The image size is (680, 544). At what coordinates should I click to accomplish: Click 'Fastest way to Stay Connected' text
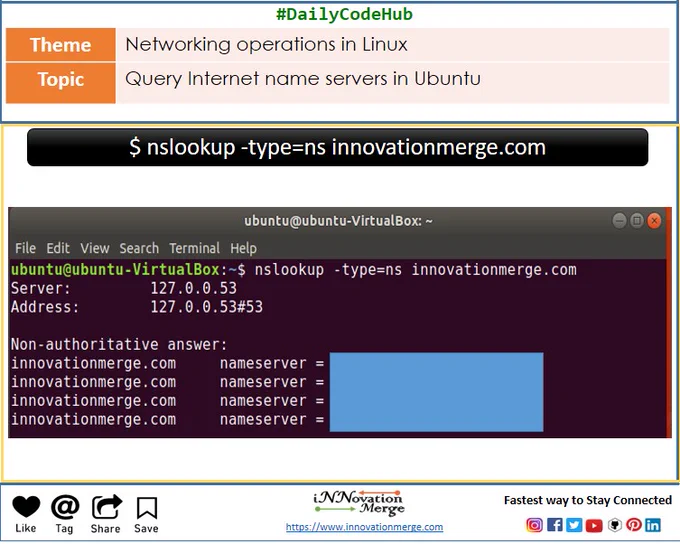[x=588, y=500]
